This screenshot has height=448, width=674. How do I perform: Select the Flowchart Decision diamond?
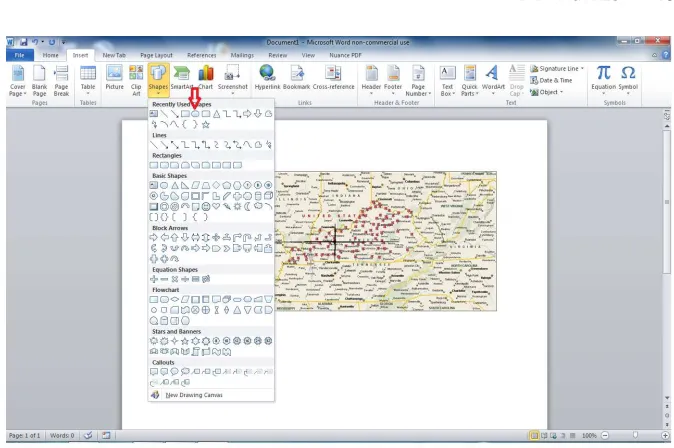click(175, 299)
